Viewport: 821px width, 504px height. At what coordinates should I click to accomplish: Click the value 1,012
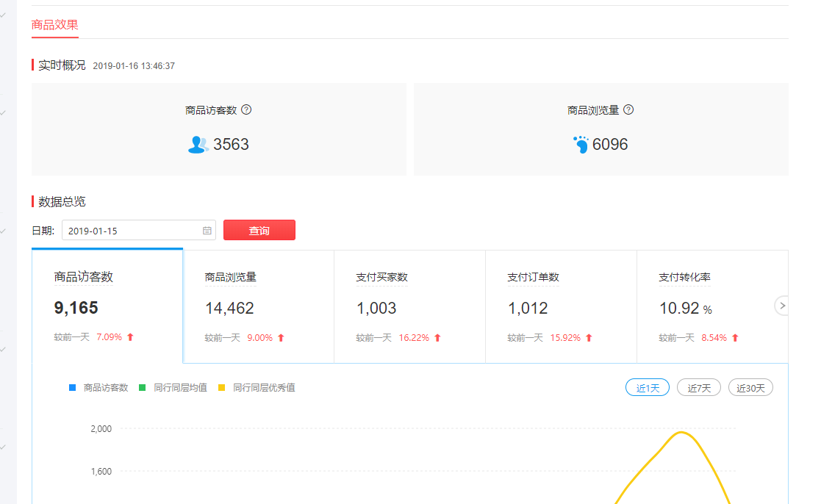coord(528,309)
